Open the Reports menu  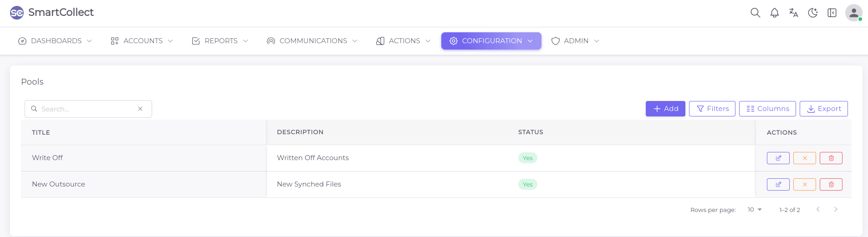point(220,41)
